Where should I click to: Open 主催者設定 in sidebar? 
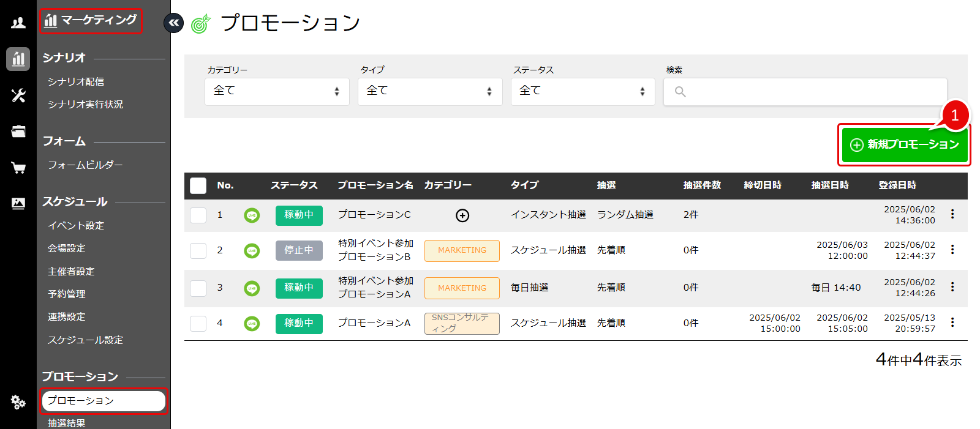71,271
